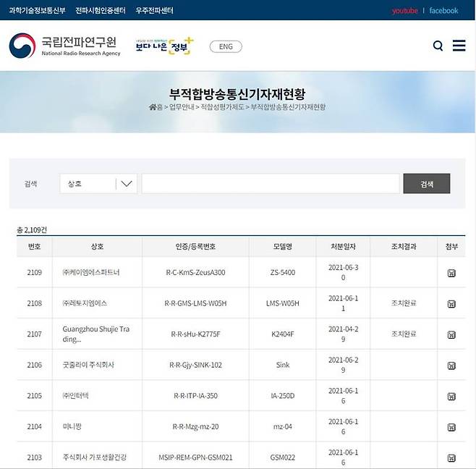The height and width of the screenshot is (469, 476).
Task: Click model name IA-250D
Action: coord(283,396)
